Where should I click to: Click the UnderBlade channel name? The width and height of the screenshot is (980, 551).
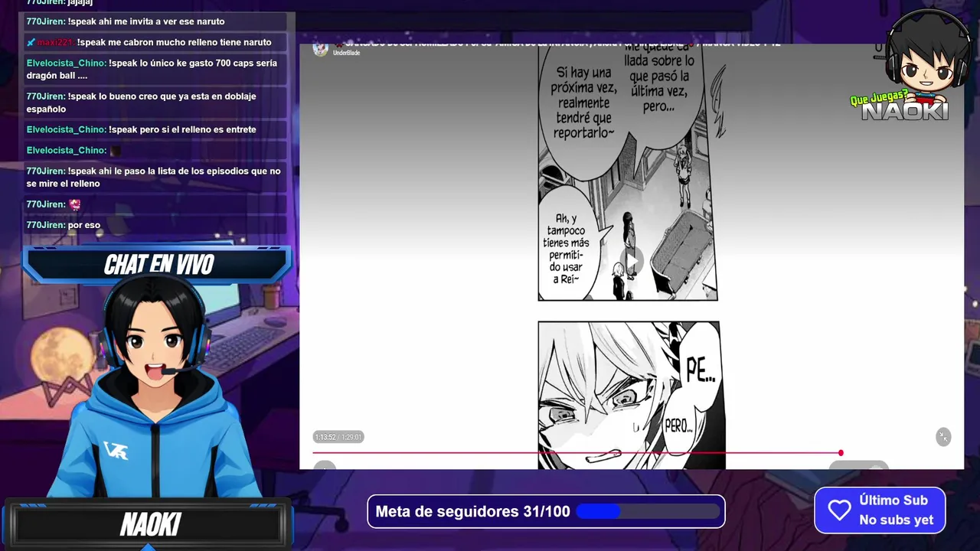tap(346, 53)
